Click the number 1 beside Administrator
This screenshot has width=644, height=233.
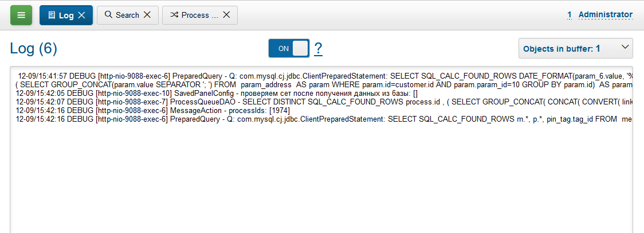[x=570, y=14]
